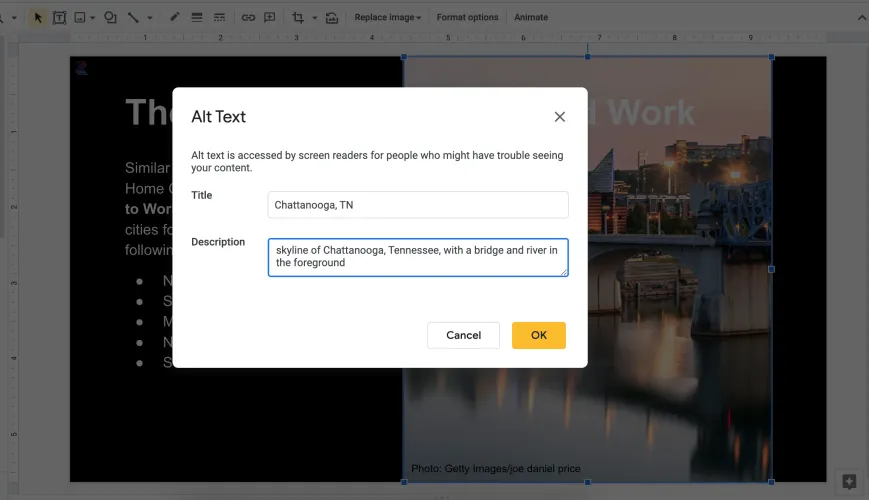Click the Insert link icon
The width and height of the screenshot is (869, 500).
coord(248,17)
